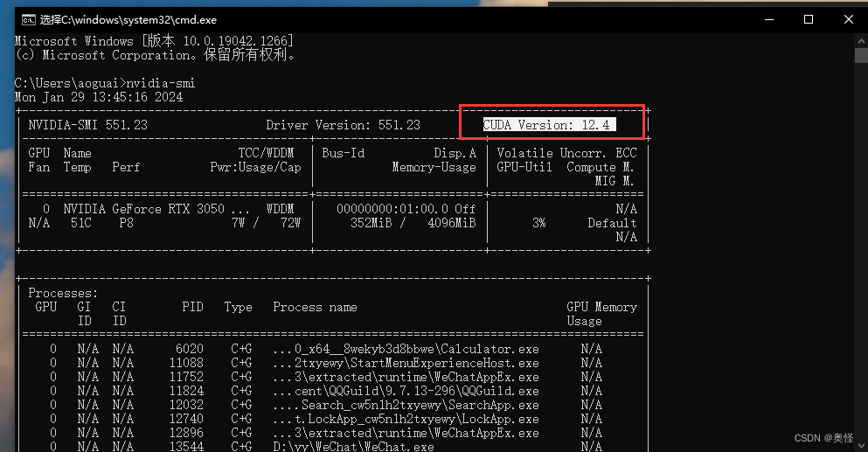The image size is (868, 452).
Task: Click the vertical scrollbar thumb
Action: (x=861, y=55)
